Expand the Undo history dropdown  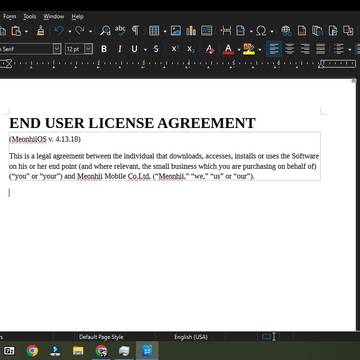[70, 31]
